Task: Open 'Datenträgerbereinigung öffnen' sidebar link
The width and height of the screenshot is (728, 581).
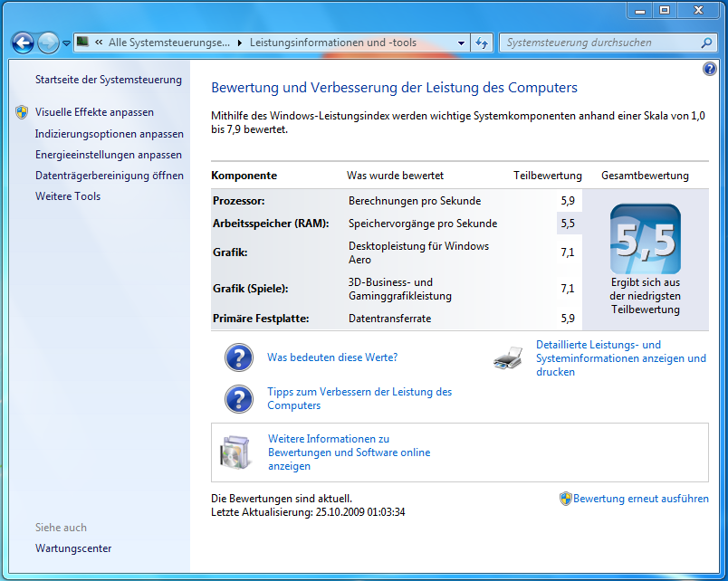Action: click(109, 176)
